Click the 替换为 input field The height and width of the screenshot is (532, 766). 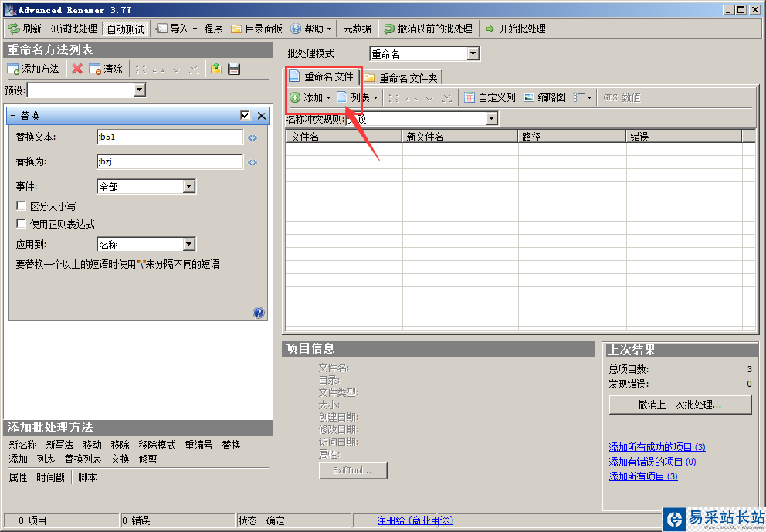170,161
